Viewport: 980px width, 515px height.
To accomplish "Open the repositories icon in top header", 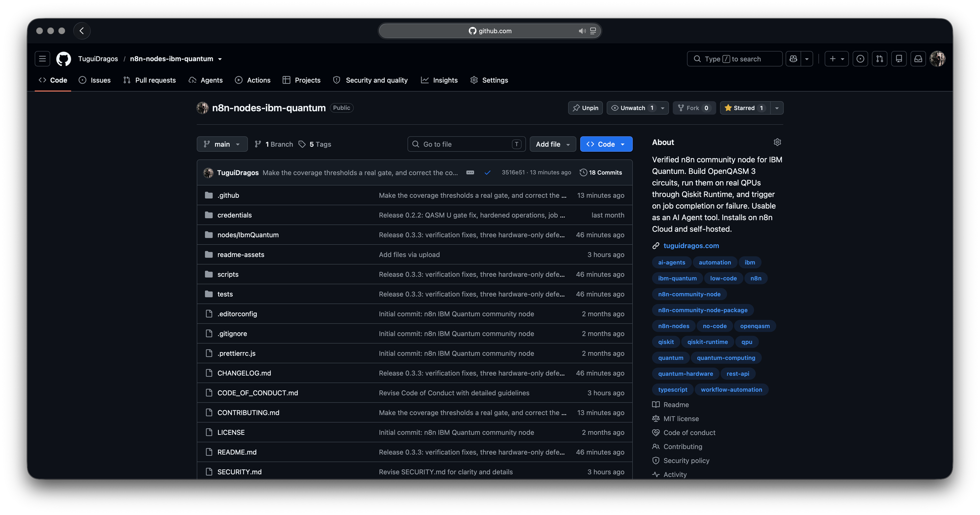I will coord(899,59).
